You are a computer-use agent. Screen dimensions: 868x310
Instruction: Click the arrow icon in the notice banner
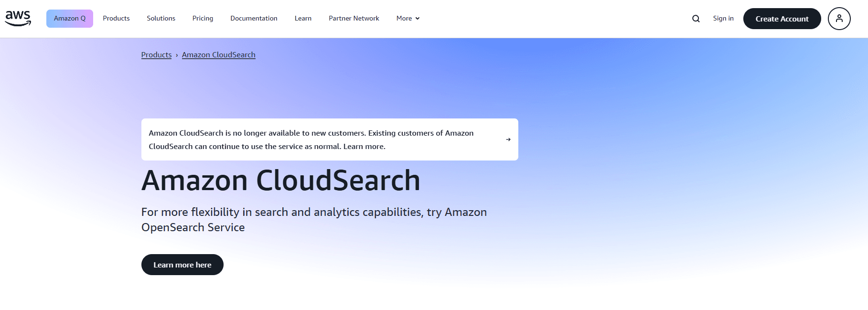click(x=508, y=139)
